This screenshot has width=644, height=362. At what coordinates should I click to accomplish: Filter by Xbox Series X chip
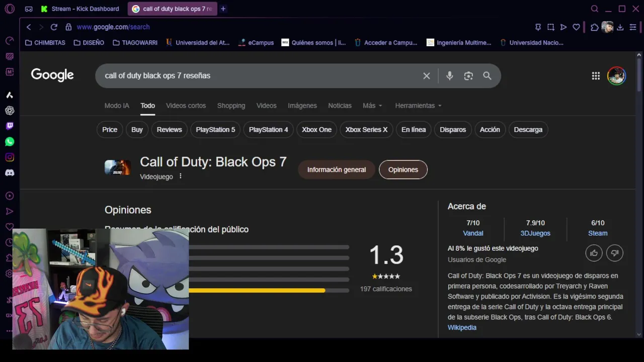coord(366,130)
